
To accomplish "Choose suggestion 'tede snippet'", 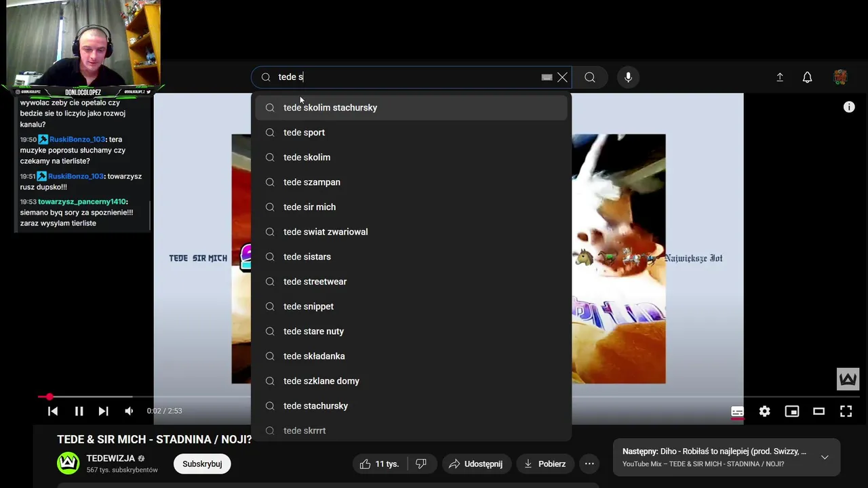I will point(411,306).
